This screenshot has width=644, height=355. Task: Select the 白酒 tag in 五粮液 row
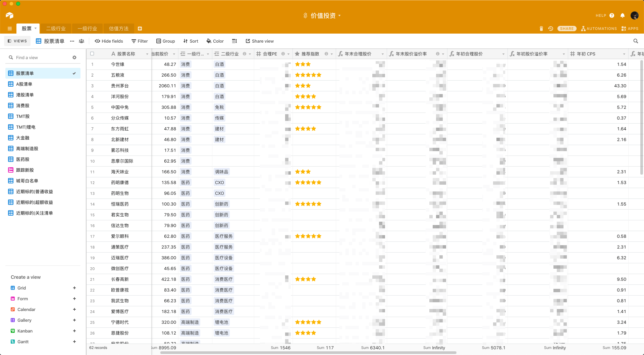click(x=219, y=75)
